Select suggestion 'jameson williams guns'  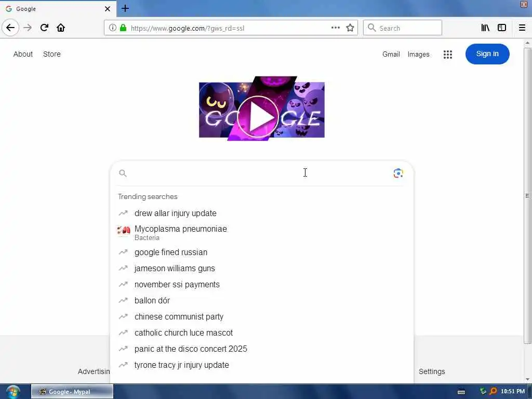pyautogui.click(x=262, y=269)
